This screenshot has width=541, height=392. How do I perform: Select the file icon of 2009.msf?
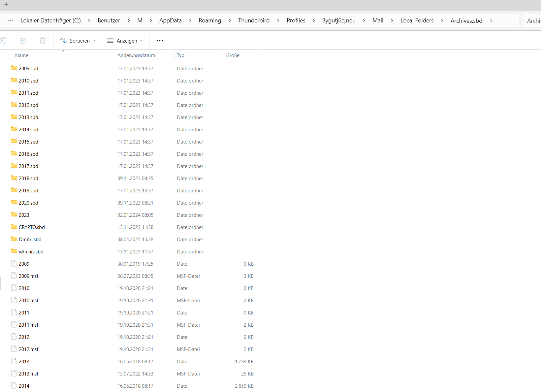[14, 276]
